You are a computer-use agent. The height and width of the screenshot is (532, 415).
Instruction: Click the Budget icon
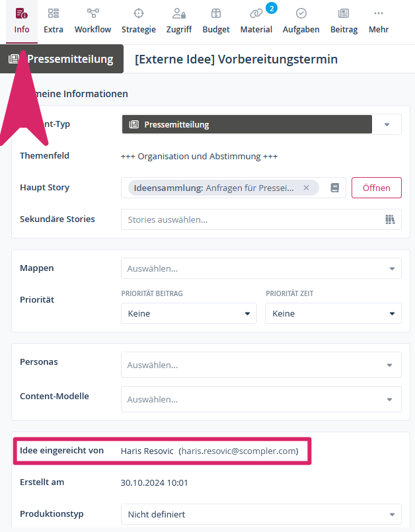[216, 20]
